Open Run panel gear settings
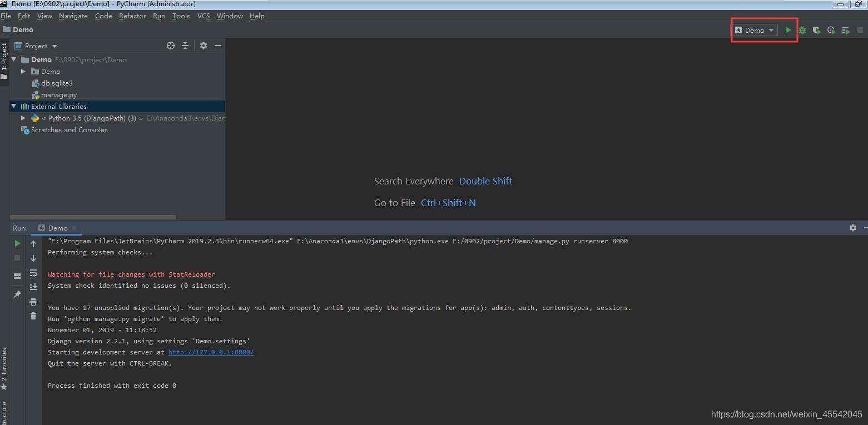Screen dimensions: 868x425 click(x=853, y=228)
